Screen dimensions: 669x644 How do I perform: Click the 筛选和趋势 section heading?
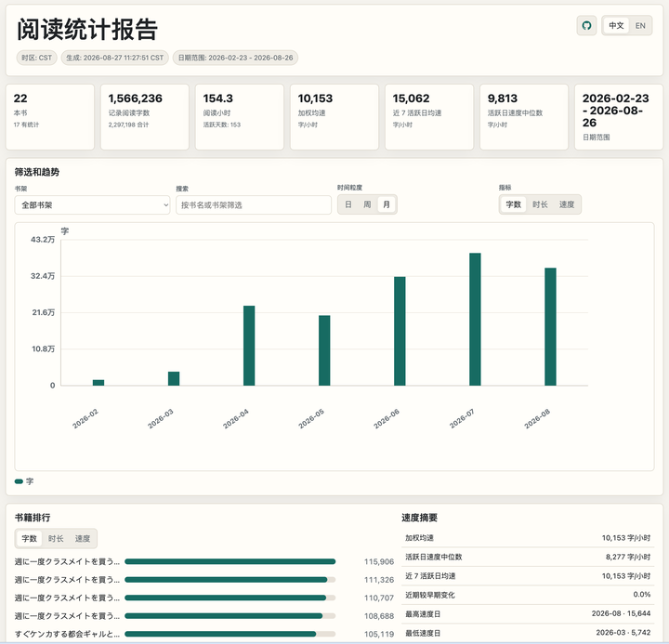click(x=36, y=172)
